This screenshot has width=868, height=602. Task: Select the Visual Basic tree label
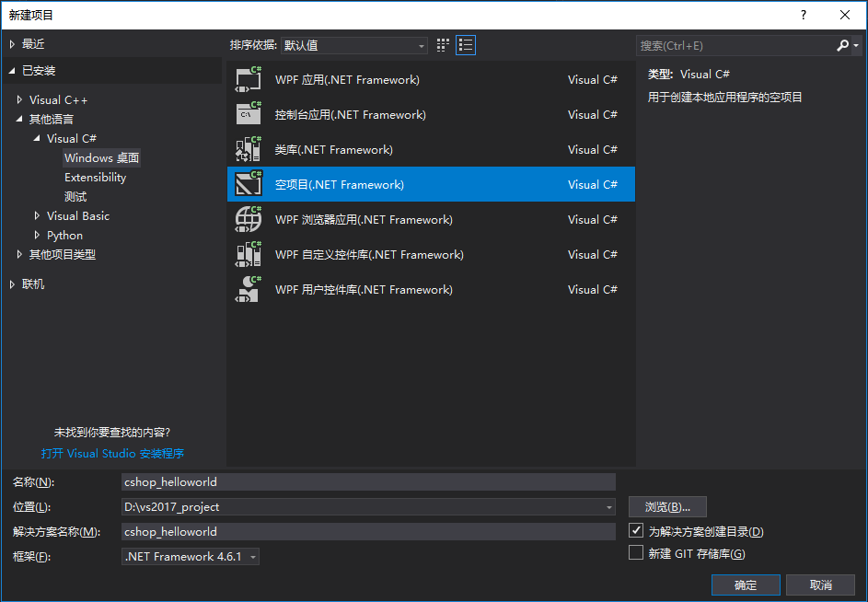click(78, 216)
